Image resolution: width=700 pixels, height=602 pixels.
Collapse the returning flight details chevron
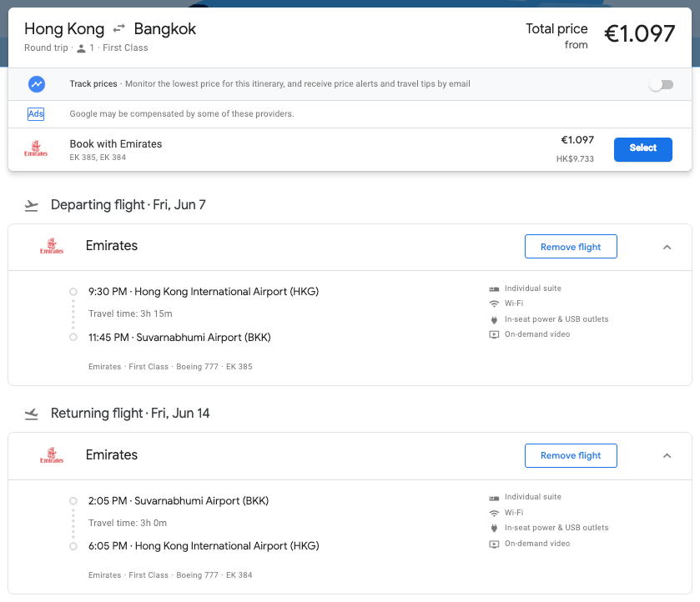click(x=667, y=455)
